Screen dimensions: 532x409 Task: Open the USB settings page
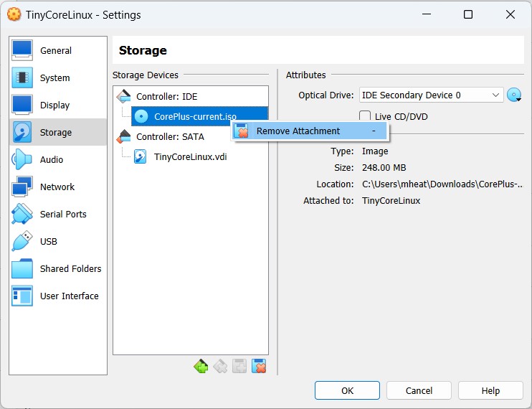[x=58, y=241]
